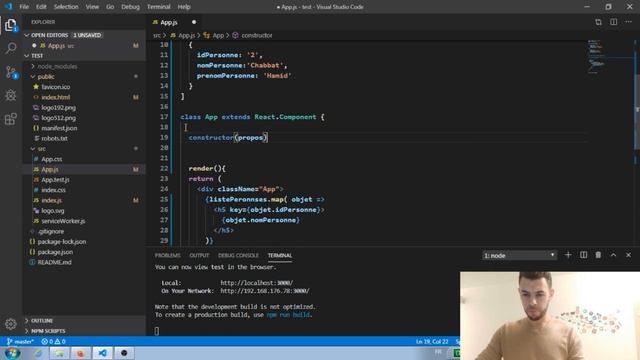Open the Explorer view in activity bar
Screen dimensions: 640x360
[11, 25]
